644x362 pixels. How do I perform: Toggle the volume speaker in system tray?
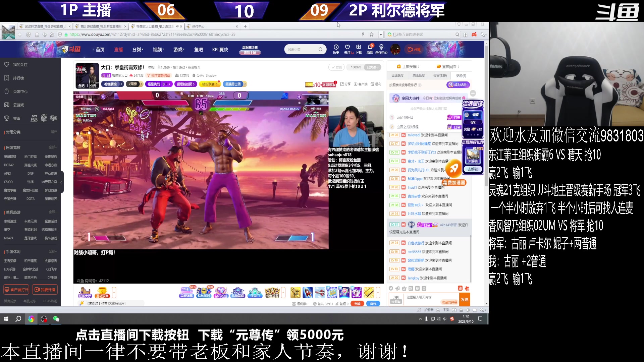tap(438, 319)
